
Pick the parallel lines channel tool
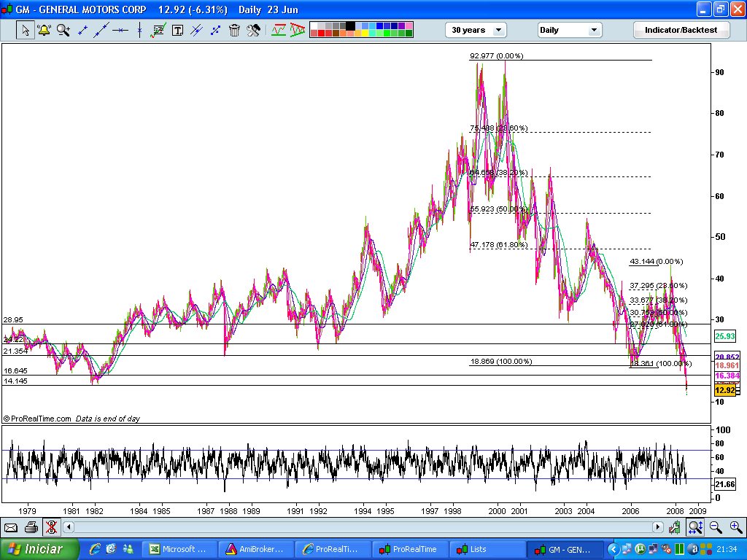click(196, 30)
